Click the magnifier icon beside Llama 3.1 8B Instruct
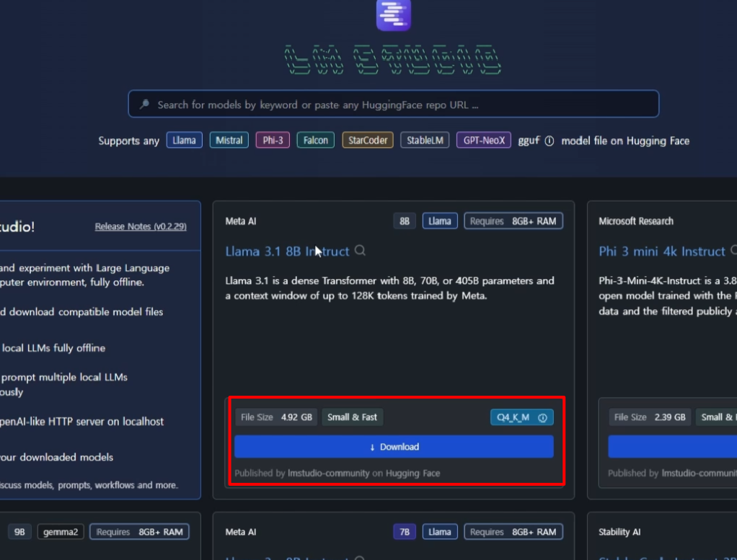This screenshot has width=737, height=560. [x=360, y=251]
